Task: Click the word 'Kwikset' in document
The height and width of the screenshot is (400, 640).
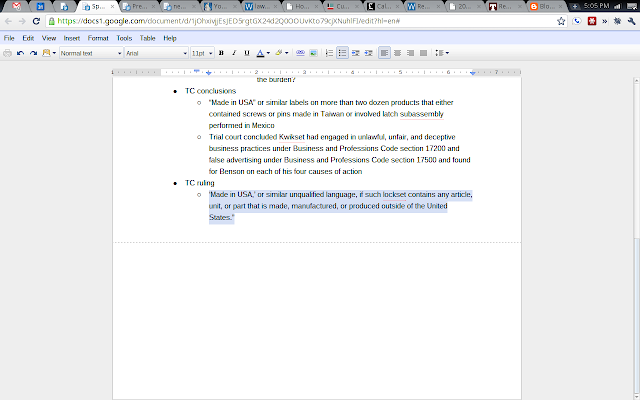Action: tap(291, 137)
